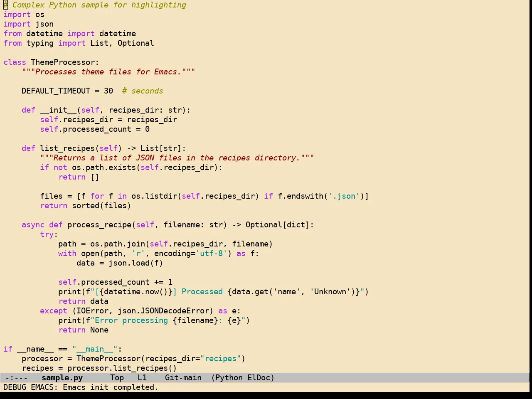Click the "recipes" string argument
This screenshot has height=399, width=532.
[221, 359]
